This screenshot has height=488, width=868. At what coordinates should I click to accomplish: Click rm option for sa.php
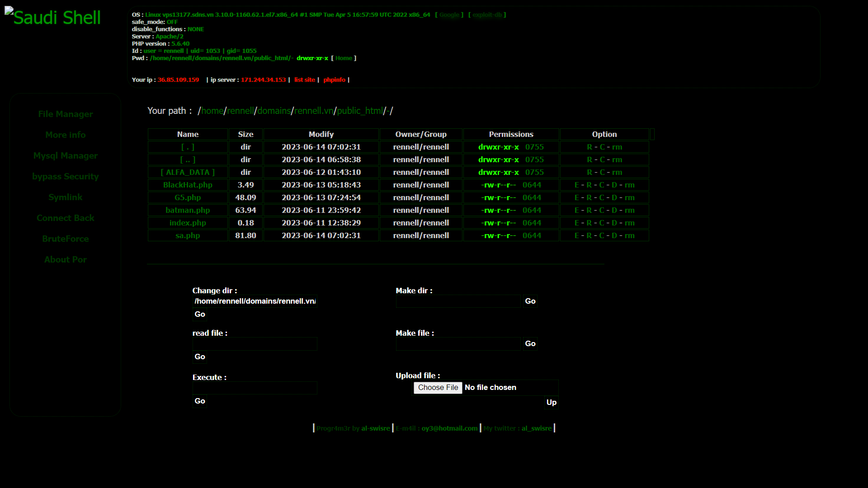(x=630, y=236)
